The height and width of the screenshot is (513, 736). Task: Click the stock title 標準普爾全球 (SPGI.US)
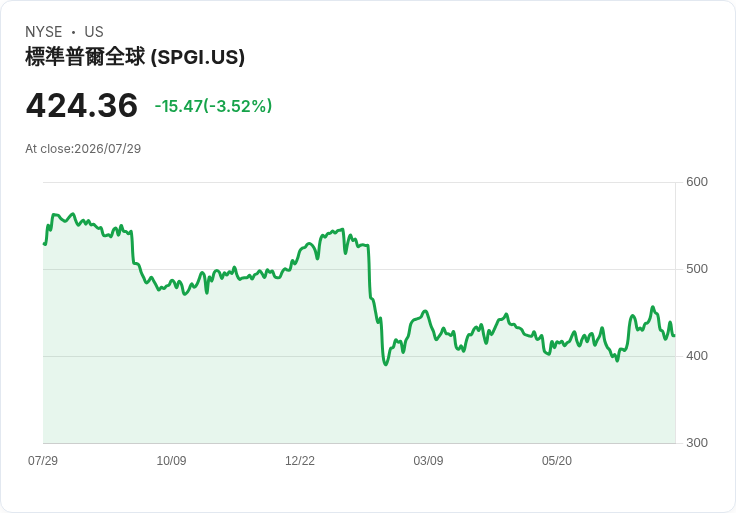[135, 57]
